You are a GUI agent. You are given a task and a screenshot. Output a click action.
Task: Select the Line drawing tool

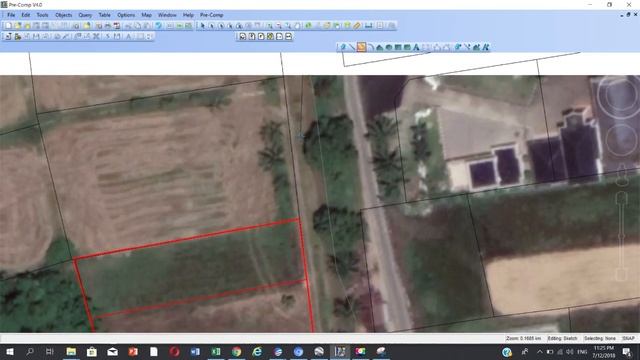pos(352,47)
